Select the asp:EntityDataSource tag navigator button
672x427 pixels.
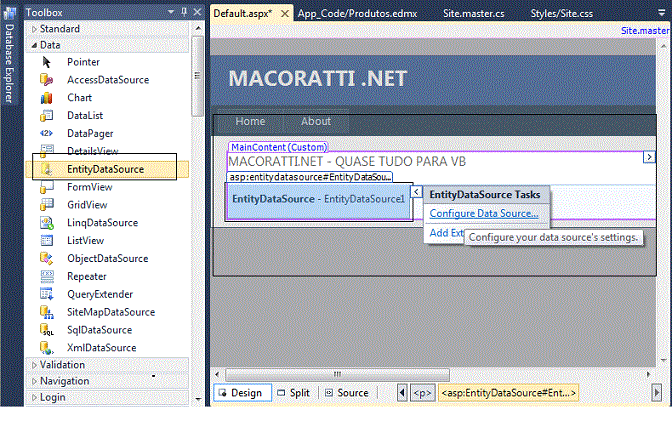coord(508,393)
